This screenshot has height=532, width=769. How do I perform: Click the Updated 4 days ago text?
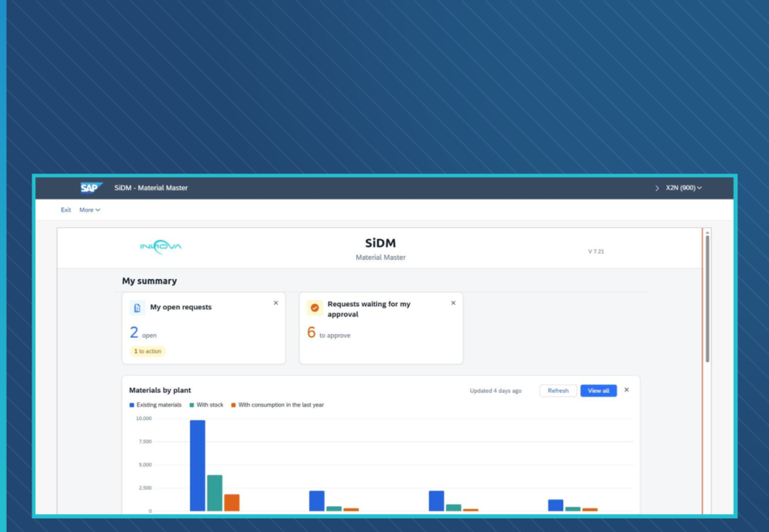pyautogui.click(x=496, y=390)
